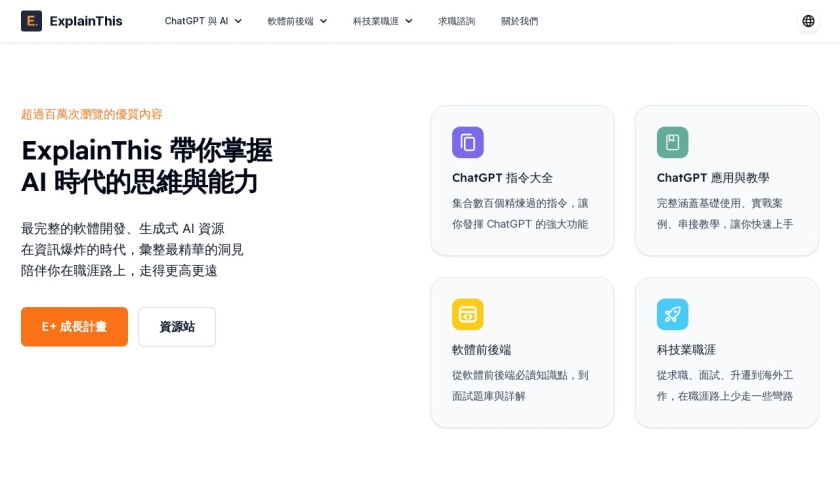840x480 pixels.
Task: Expand the ChatGPT 與 AI dropdown chevron
Action: click(238, 21)
